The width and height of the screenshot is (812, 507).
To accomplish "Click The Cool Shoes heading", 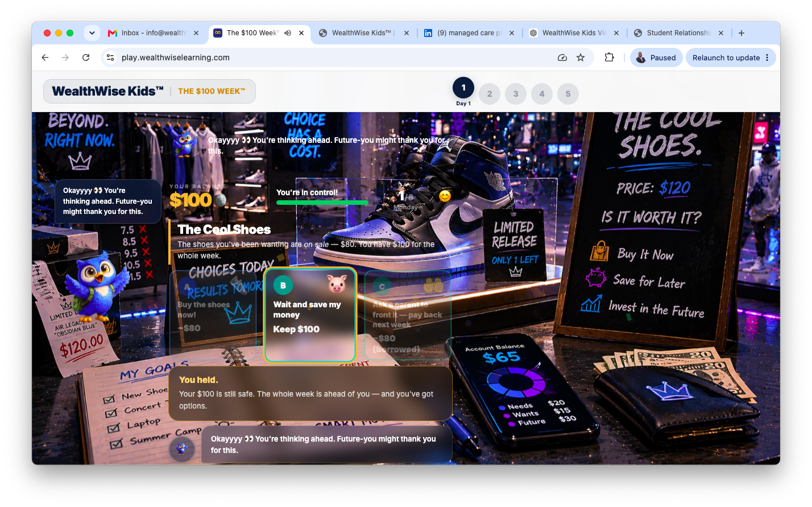I will click(x=224, y=229).
